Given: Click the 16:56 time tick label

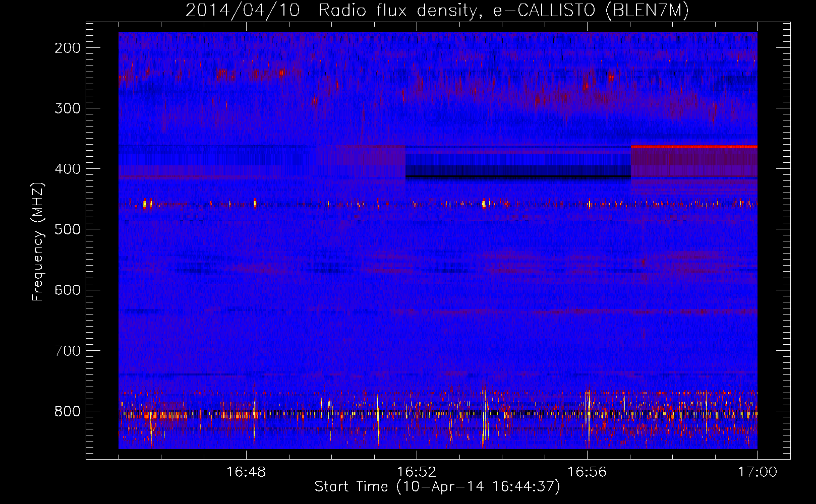Looking at the screenshot, I should pos(587,472).
